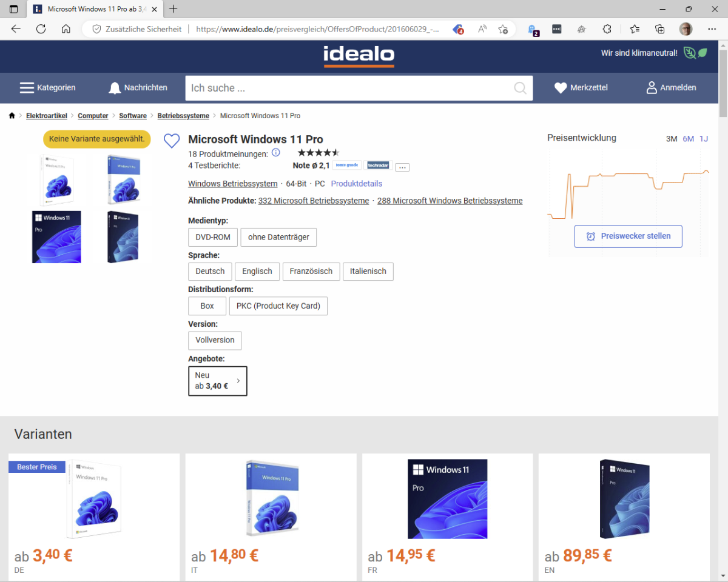Go to the browser home page
This screenshot has height=582, width=728.
(x=66, y=28)
